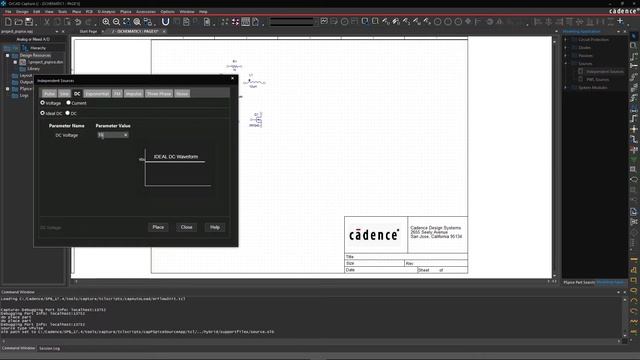Click the first voltage probe marker icon

[386, 21]
